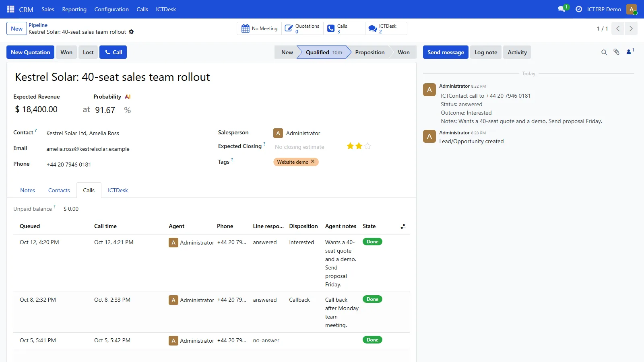This screenshot has width=644, height=362.
Task: Open the conversations chat icon in navbar
Action: click(562, 9)
